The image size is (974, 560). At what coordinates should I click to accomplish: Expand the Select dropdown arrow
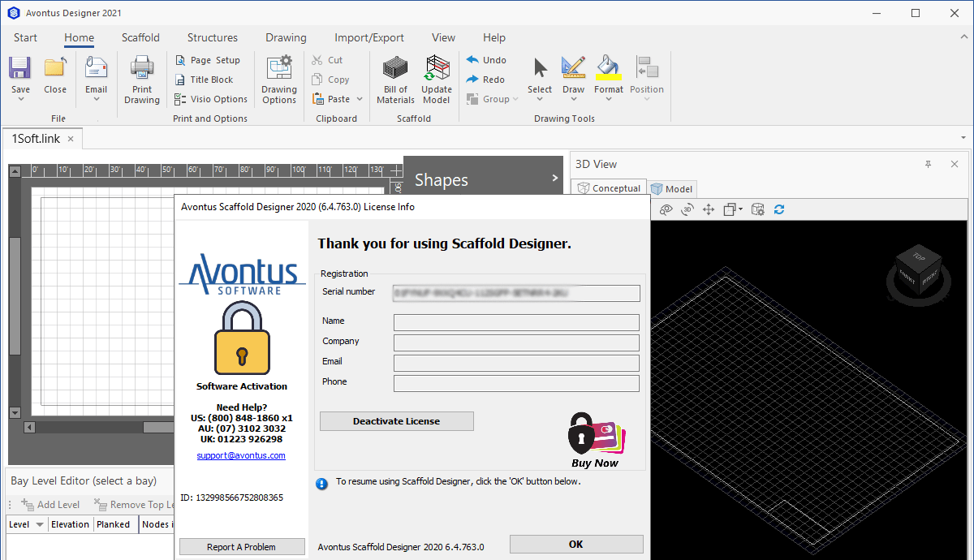(540, 100)
